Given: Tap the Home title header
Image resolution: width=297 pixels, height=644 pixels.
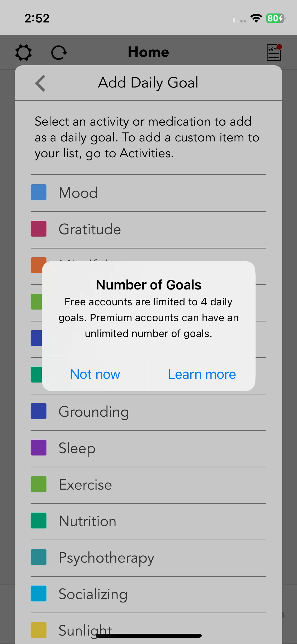Looking at the screenshot, I should click(148, 52).
